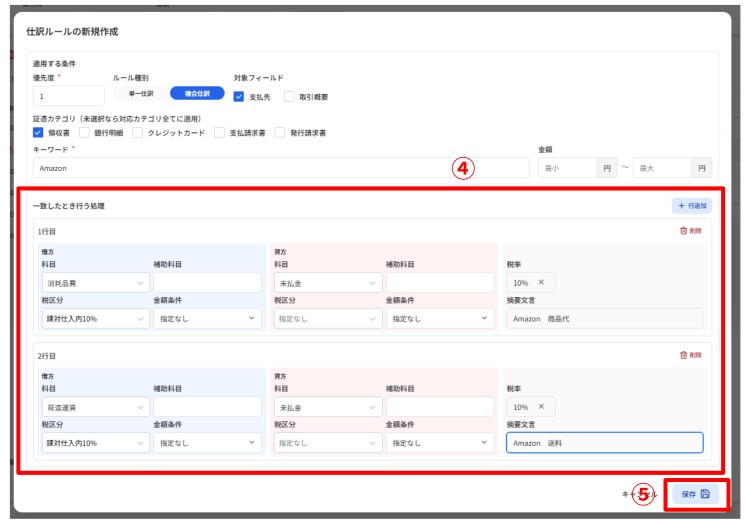Check the 発行請求書 category checkbox

[x=280, y=132]
